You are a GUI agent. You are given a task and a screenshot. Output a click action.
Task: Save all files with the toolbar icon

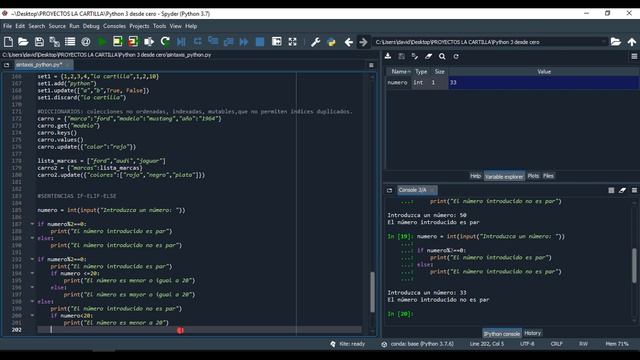[x=54, y=42]
